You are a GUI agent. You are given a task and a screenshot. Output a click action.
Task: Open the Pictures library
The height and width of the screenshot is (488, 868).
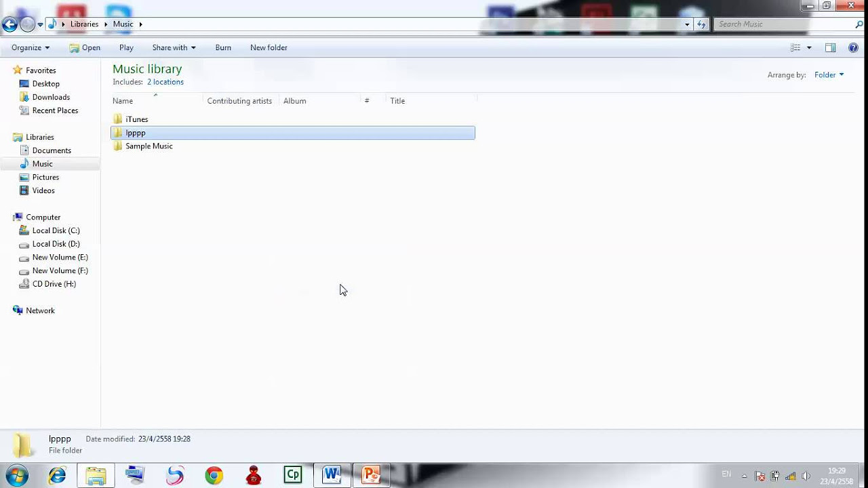(x=45, y=178)
